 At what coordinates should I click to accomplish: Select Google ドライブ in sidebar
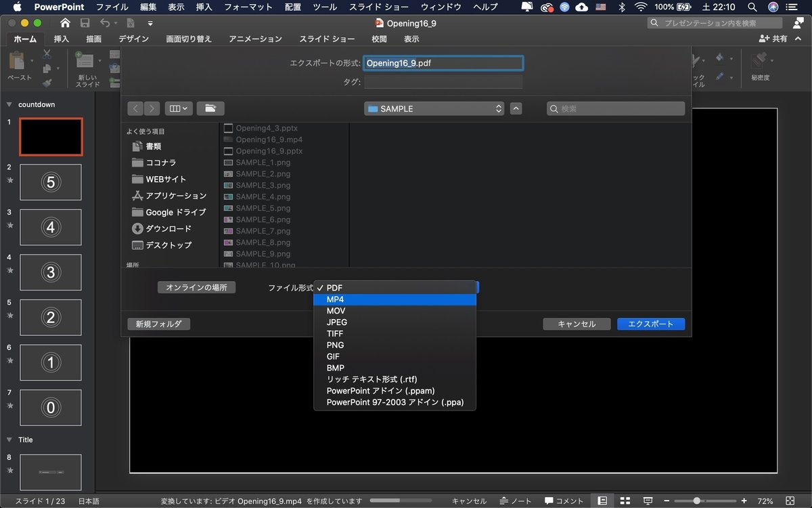[168, 212]
